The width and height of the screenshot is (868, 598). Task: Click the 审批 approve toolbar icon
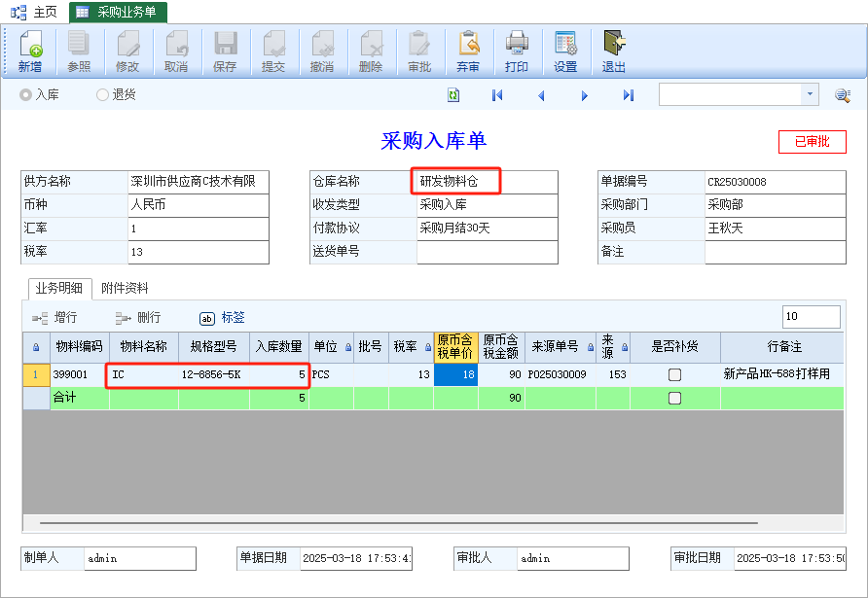[x=419, y=52]
